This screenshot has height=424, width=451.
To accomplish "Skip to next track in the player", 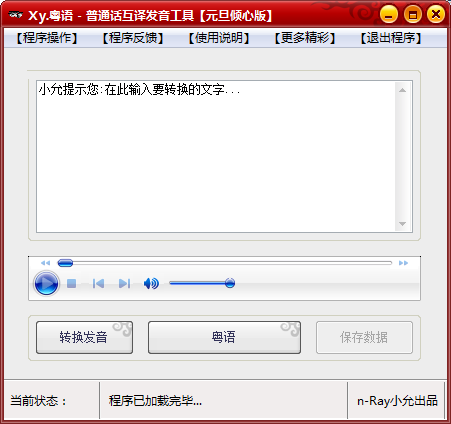I will [124, 284].
